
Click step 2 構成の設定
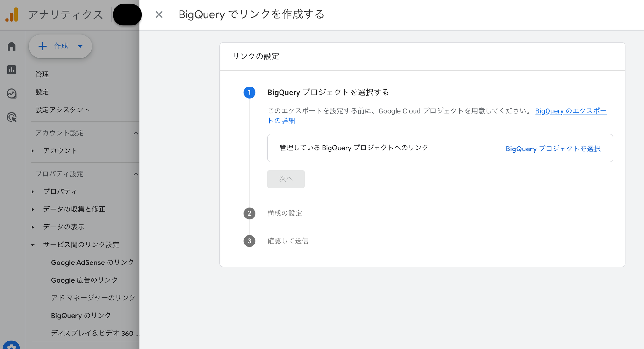pyautogui.click(x=284, y=213)
